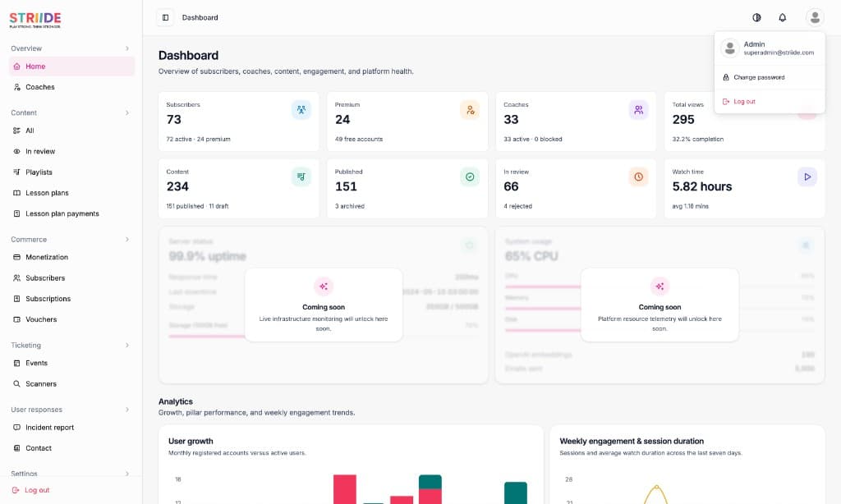Click the Premium card icon
This screenshot has height=504, width=841.
coord(470,110)
